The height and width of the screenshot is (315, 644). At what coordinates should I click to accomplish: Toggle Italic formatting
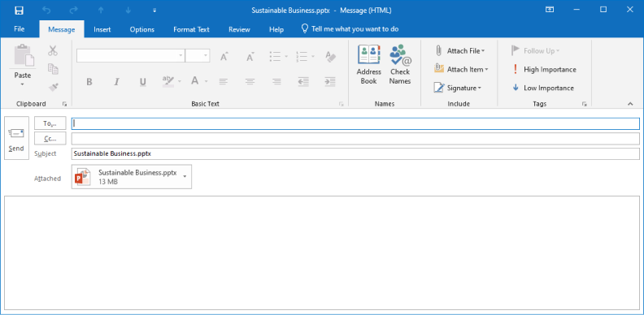pyautogui.click(x=116, y=82)
